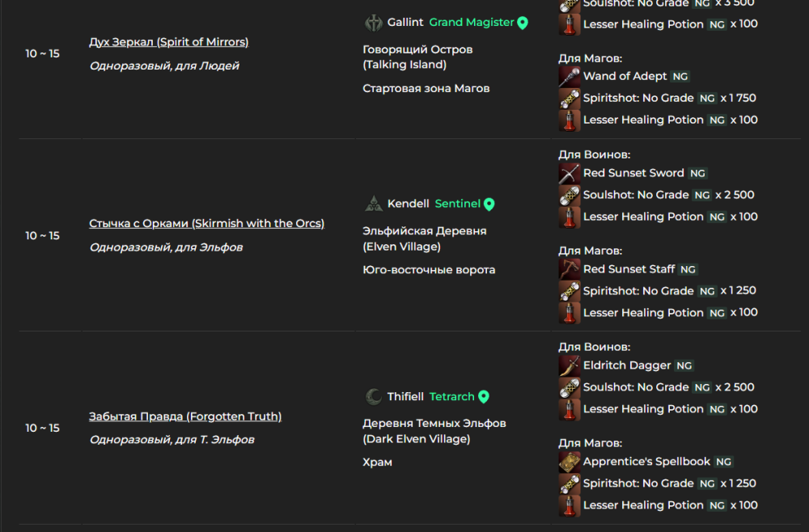Viewport: 809px width, 532px height.
Task: Click the NPC name Gallint
Action: click(x=405, y=22)
